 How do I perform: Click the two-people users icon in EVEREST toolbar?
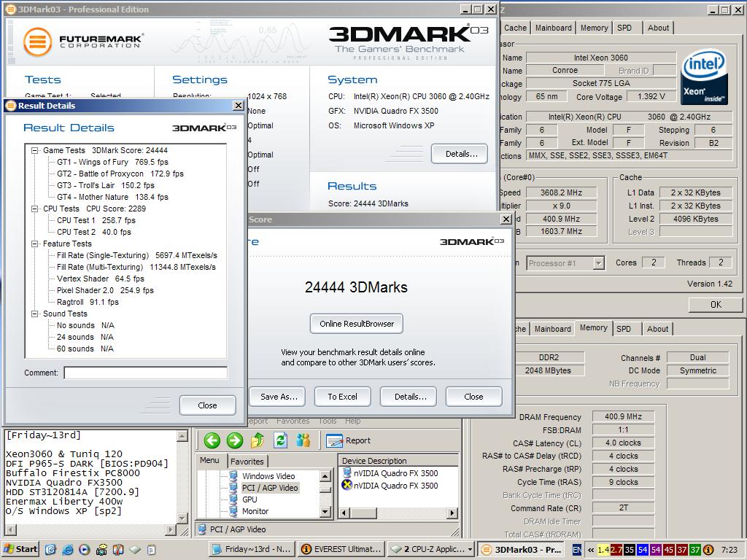pos(303,440)
